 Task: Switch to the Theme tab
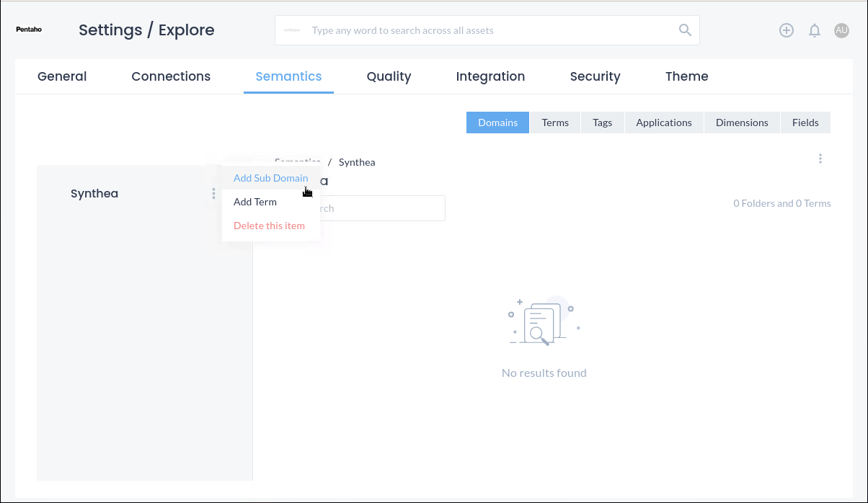pyautogui.click(x=686, y=76)
